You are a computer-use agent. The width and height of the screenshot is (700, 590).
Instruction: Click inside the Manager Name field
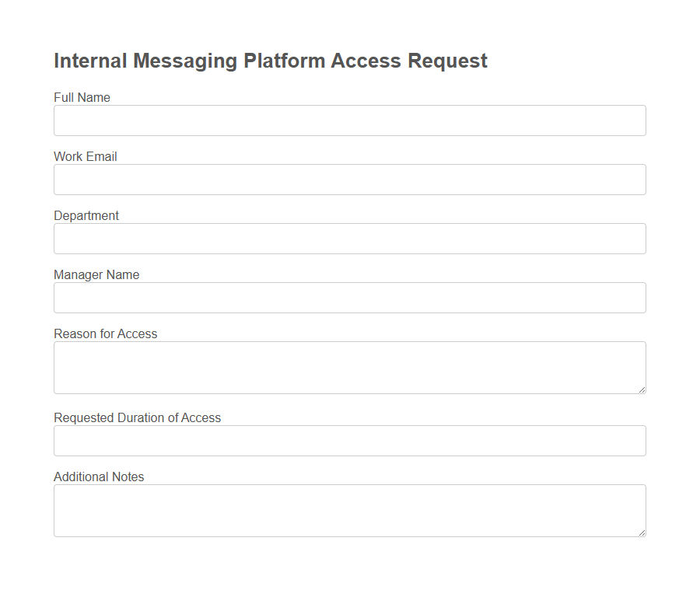349,298
